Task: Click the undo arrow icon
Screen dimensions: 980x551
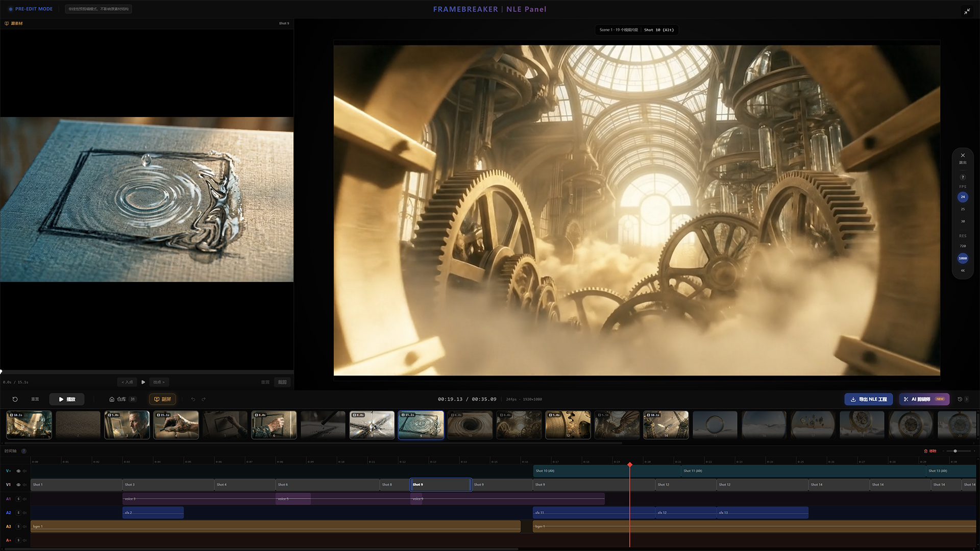Action: point(193,399)
